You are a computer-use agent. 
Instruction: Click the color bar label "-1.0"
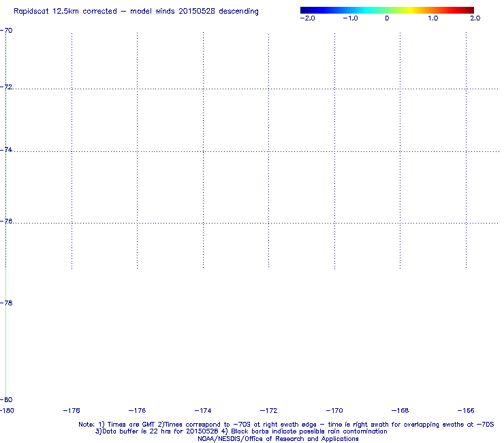350,18
